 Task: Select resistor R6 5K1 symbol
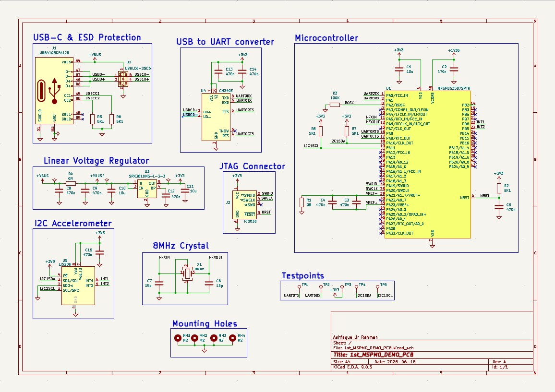[x=111, y=119]
